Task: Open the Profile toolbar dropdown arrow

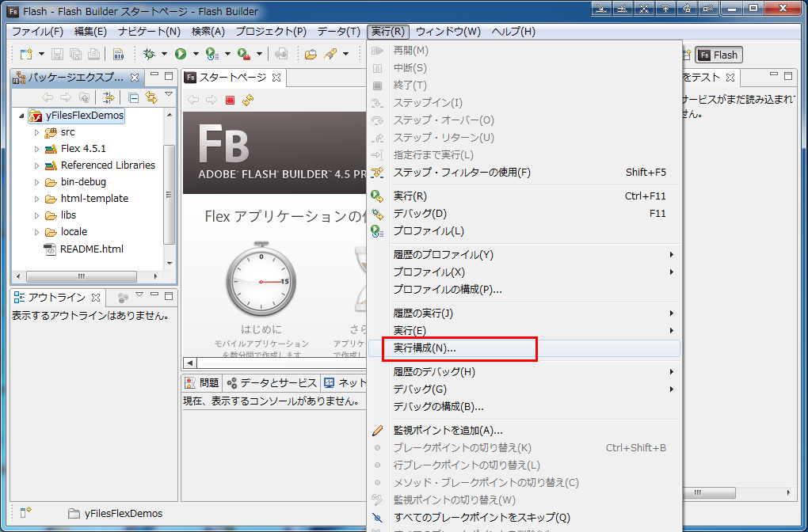Action: coord(228,54)
